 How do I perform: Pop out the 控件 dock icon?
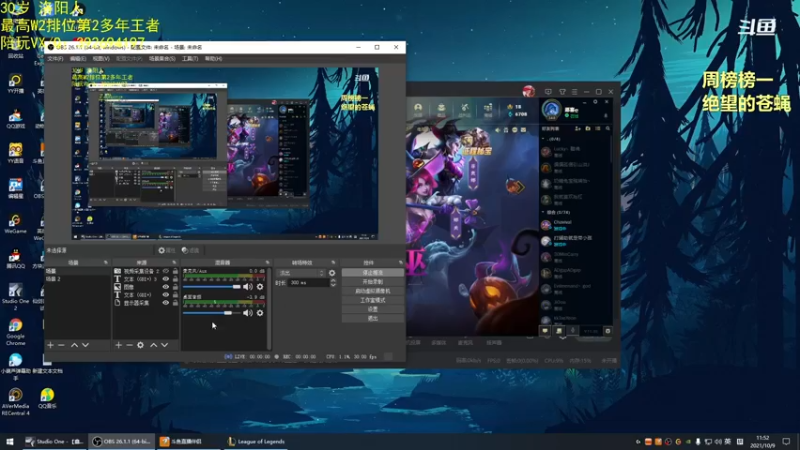401,263
